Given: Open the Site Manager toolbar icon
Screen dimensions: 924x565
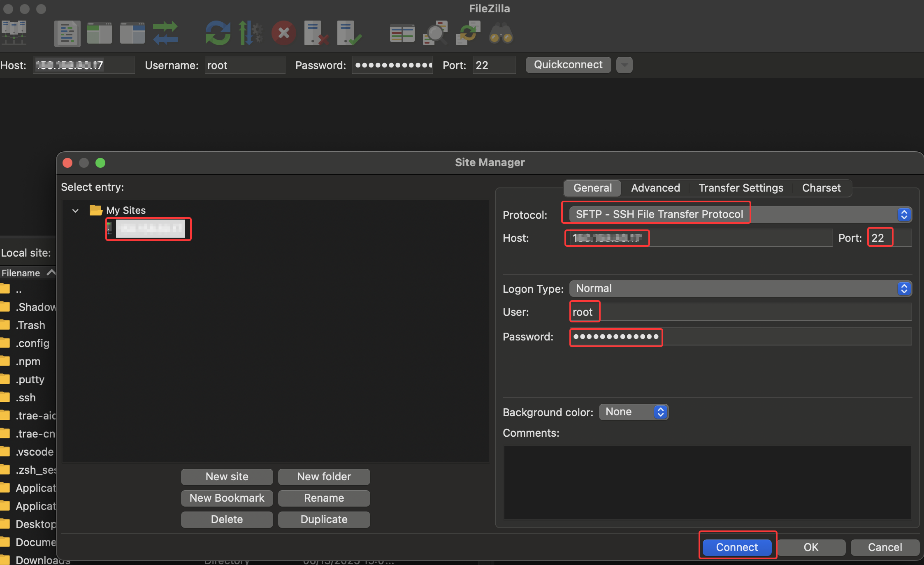Looking at the screenshot, I should [x=14, y=33].
